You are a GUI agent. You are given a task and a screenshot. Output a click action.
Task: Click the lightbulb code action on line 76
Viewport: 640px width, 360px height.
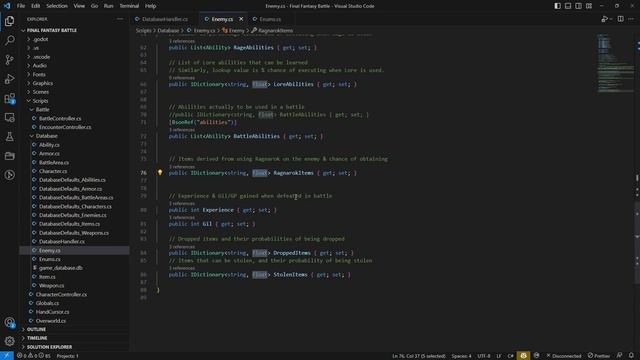160,173
